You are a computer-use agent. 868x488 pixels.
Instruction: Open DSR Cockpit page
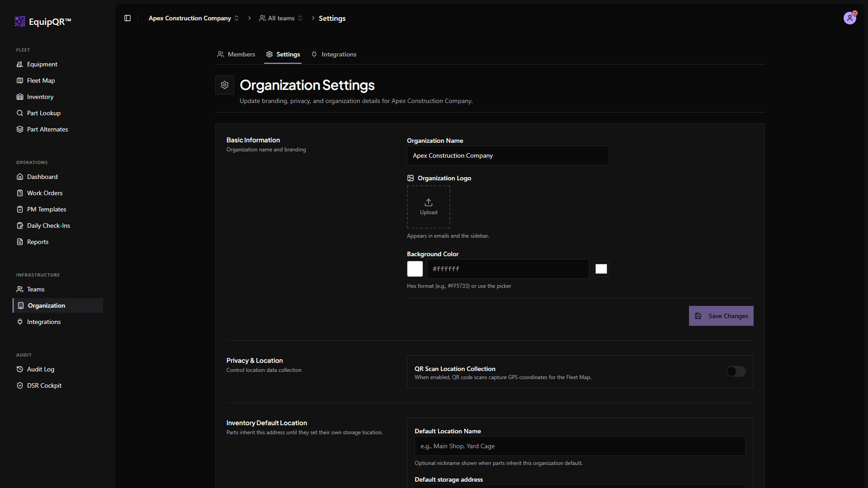pyautogui.click(x=59, y=385)
